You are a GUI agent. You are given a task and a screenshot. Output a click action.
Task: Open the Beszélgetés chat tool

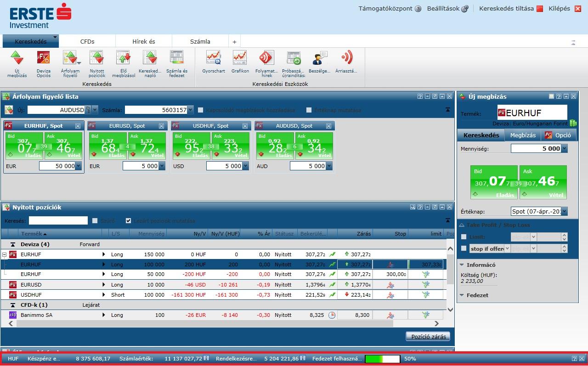[x=320, y=58]
